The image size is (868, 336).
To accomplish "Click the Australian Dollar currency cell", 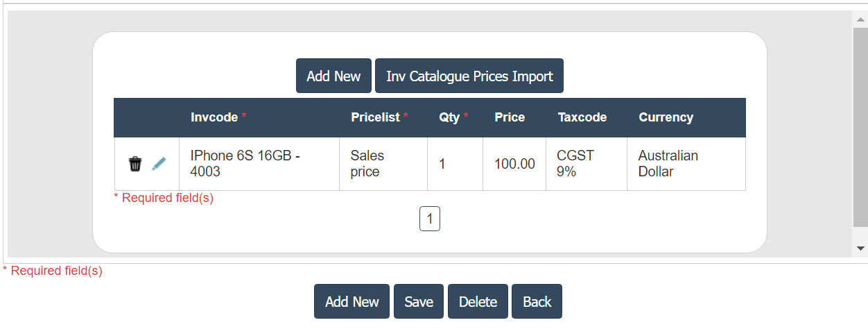I will pyautogui.click(x=668, y=164).
